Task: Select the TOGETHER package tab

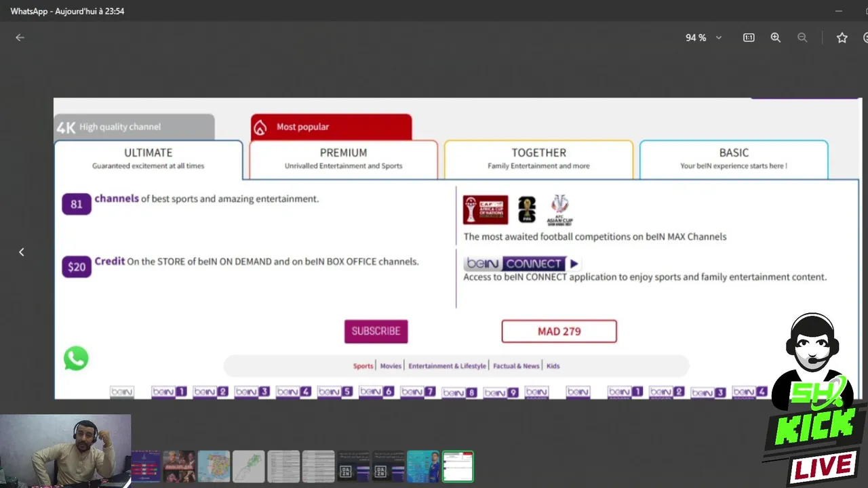Action: (x=538, y=159)
